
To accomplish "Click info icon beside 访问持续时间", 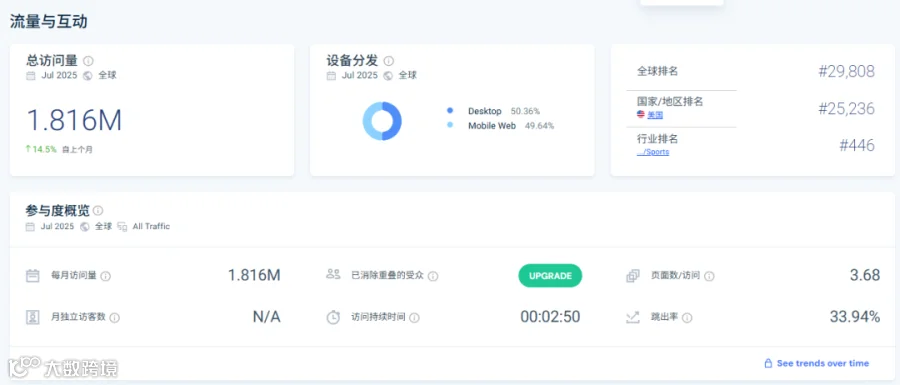I will tap(414, 317).
